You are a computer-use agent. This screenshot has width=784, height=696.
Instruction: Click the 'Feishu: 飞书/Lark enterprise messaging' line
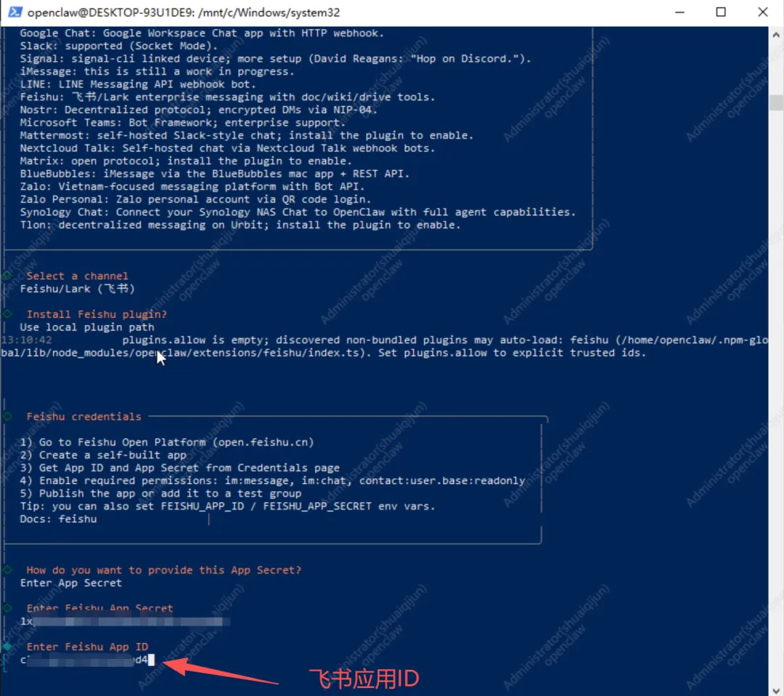tap(227, 97)
